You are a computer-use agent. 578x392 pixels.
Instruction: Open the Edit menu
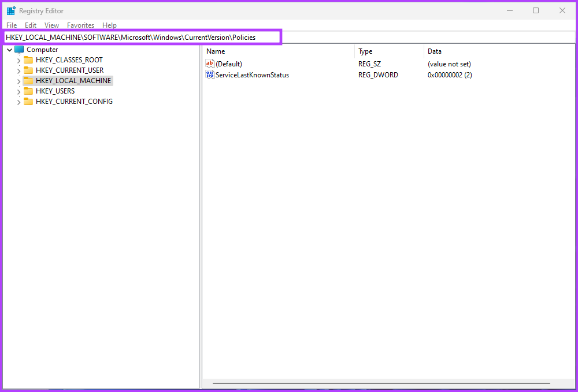pos(31,25)
